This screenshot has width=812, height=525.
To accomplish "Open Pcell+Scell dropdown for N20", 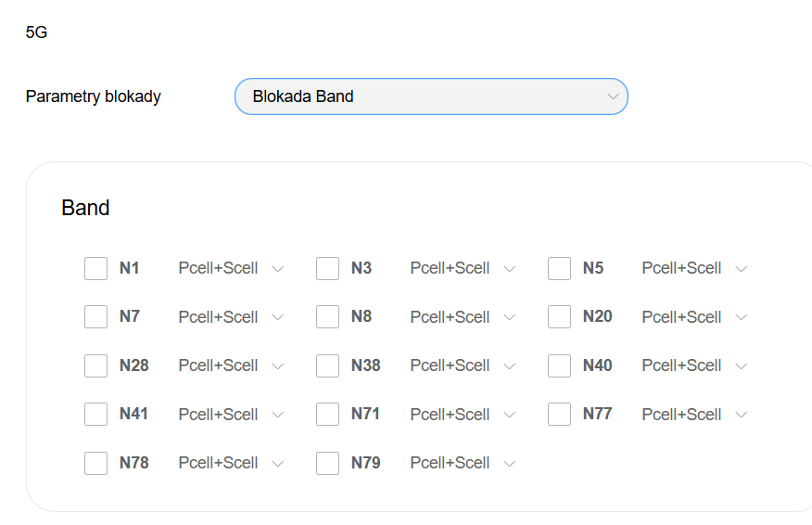I will click(694, 317).
